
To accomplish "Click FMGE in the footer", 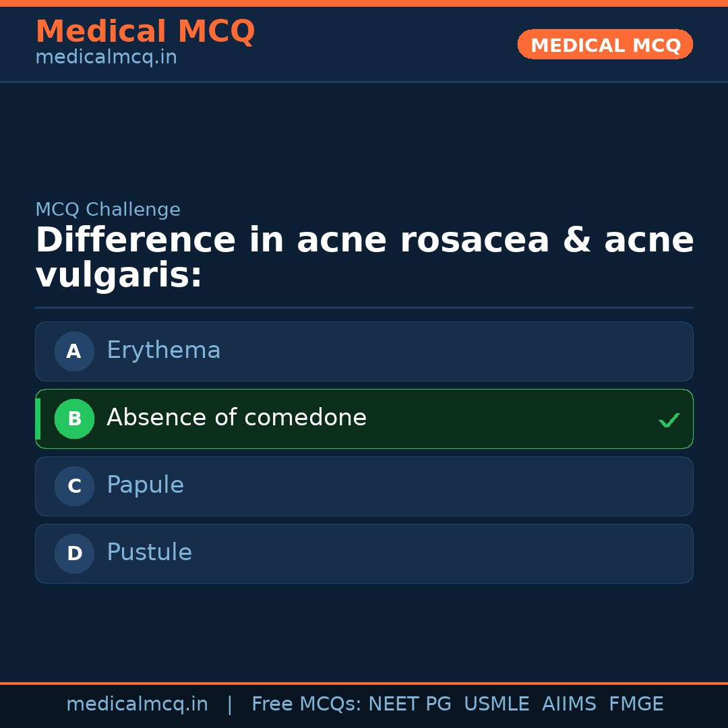I will [636, 704].
